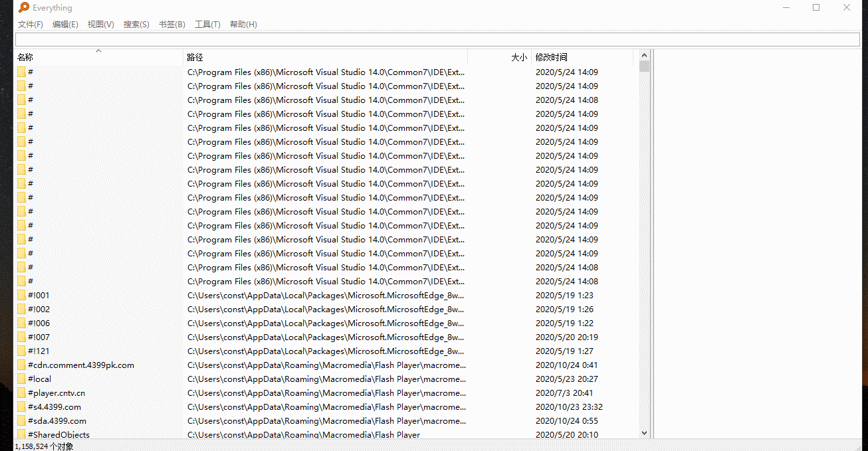
Task: Click the vertical scrollbar thumb
Action: coord(644,66)
